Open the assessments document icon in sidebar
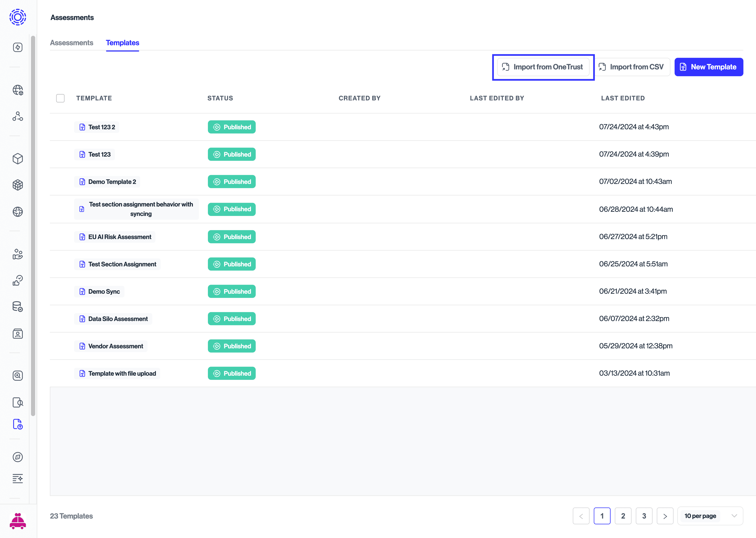Image resolution: width=756 pixels, height=538 pixels. [18, 424]
